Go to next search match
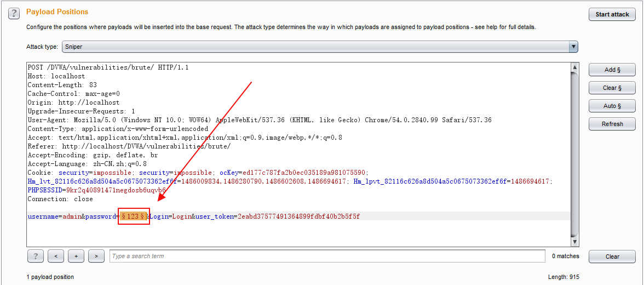The image size is (644, 285). pos(96,256)
